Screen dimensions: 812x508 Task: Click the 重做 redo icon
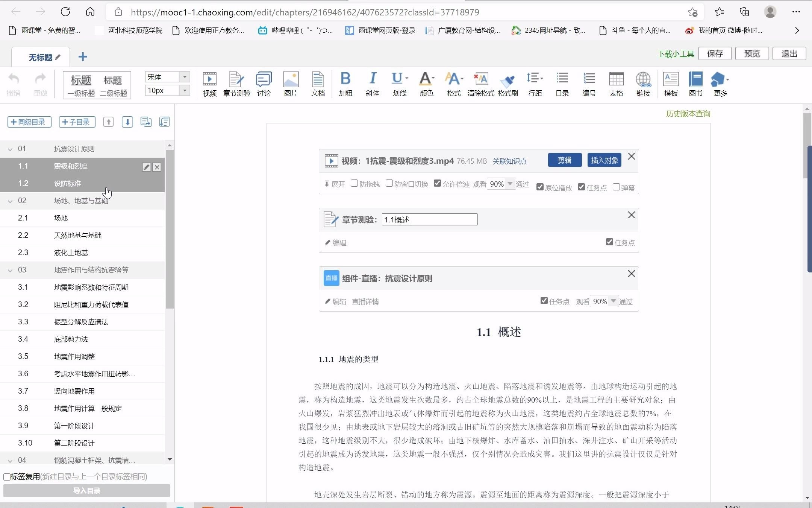tap(40, 84)
